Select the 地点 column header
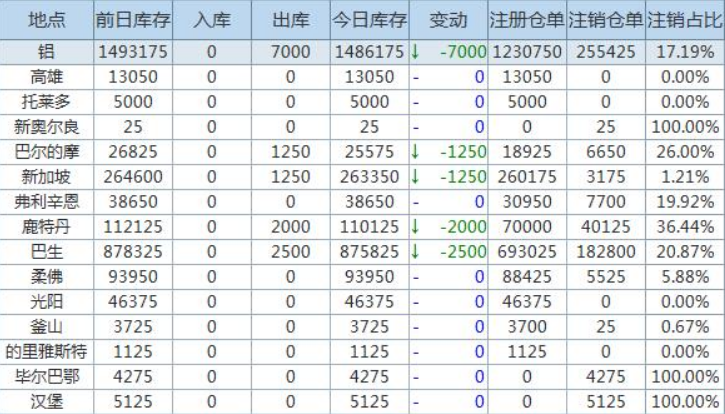Viewport: 725px width, 414px height. coord(46,20)
